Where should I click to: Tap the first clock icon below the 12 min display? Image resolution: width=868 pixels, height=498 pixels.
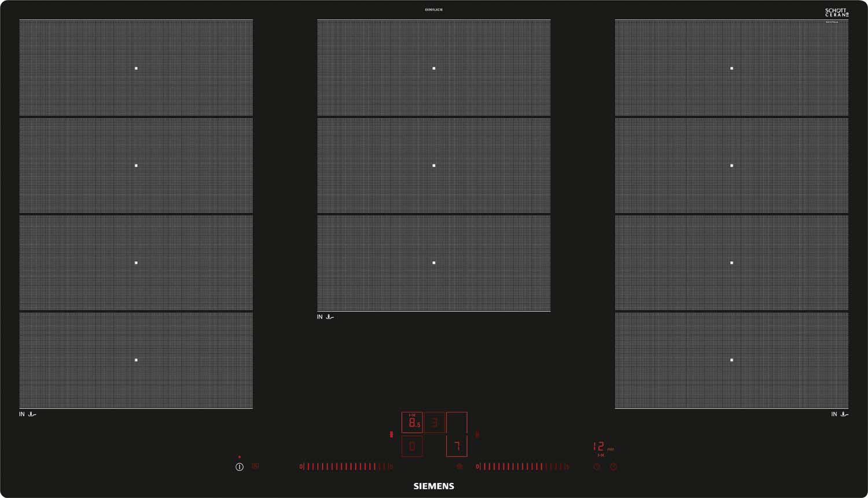[x=597, y=466]
